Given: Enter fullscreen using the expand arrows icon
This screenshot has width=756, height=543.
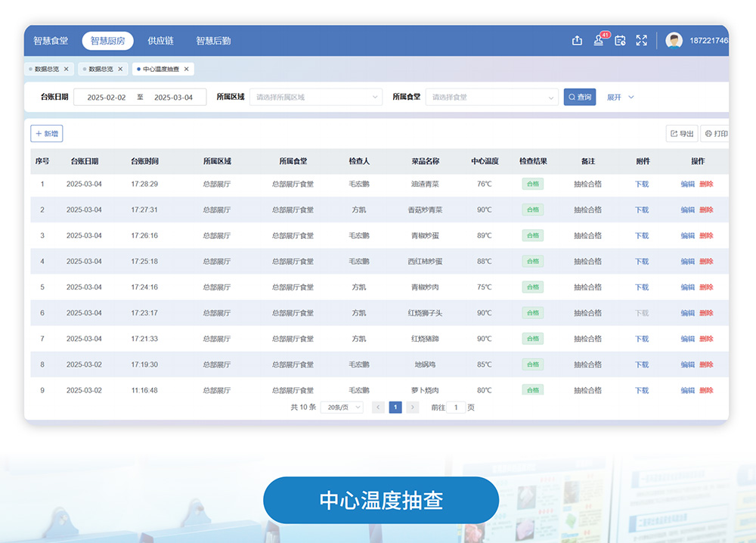Looking at the screenshot, I should pyautogui.click(x=641, y=41).
